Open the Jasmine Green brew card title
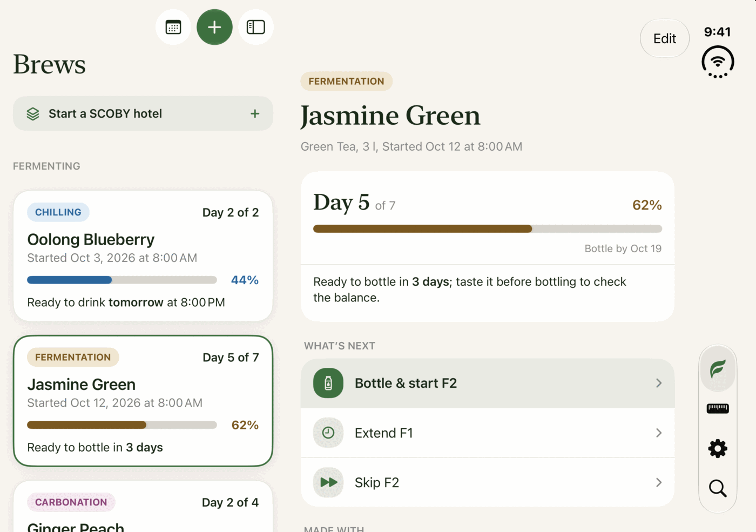Image resolution: width=756 pixels, height=532 pixels. tap(82, 385)
